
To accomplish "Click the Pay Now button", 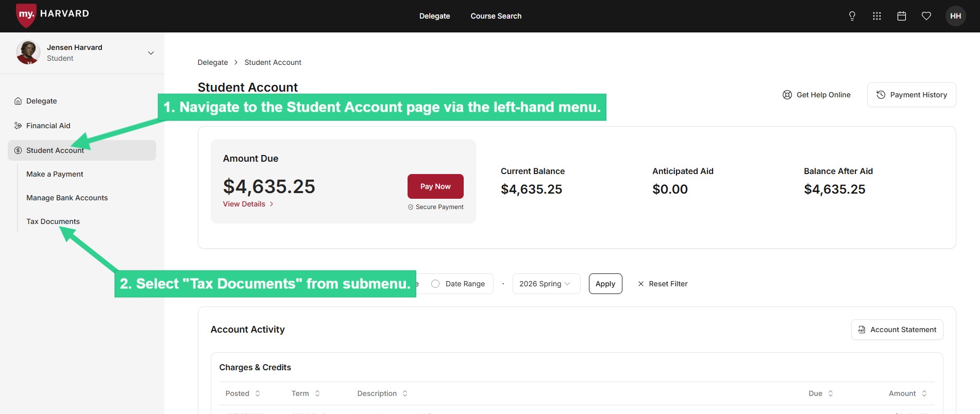I will click(x=435, y=186).
